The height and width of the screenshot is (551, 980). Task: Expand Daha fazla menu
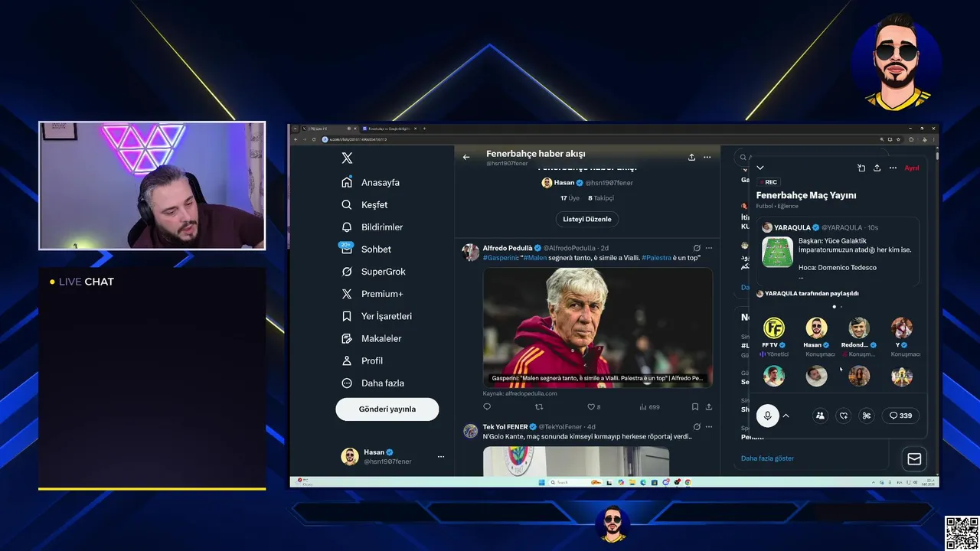(x=372, y=383)
